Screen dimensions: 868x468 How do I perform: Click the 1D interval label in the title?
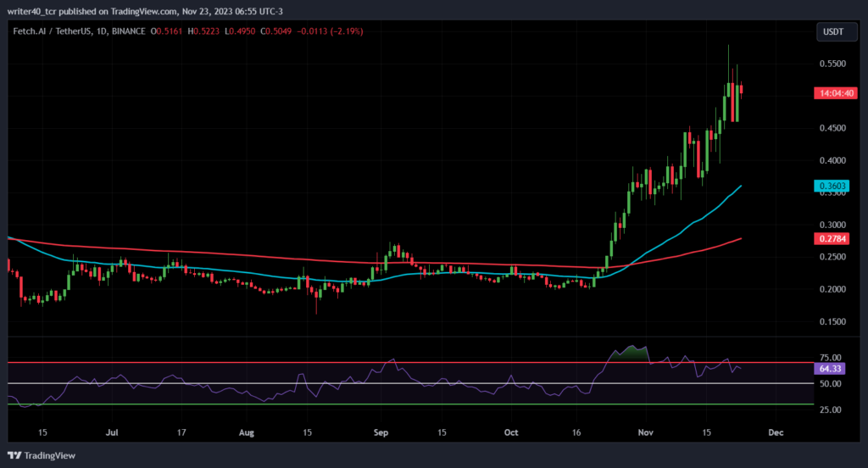click(102, 31)
